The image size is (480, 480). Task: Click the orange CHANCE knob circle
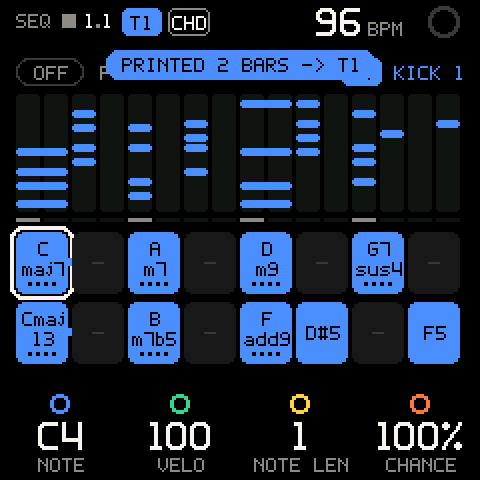420,404
